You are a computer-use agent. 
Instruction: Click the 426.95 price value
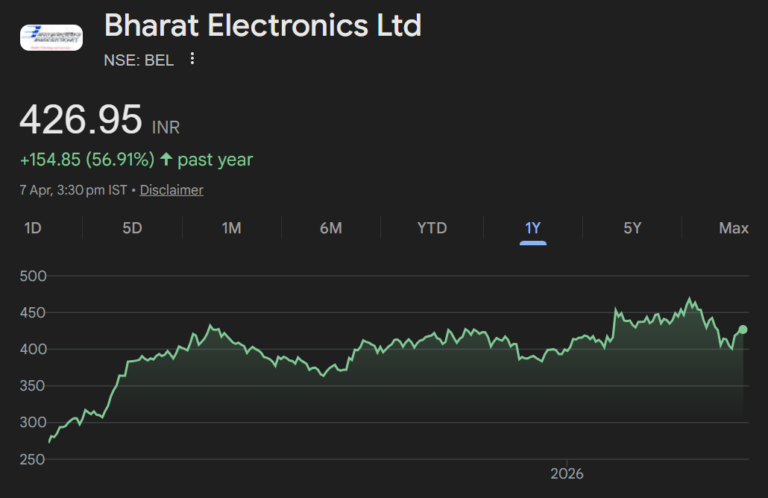81,119
